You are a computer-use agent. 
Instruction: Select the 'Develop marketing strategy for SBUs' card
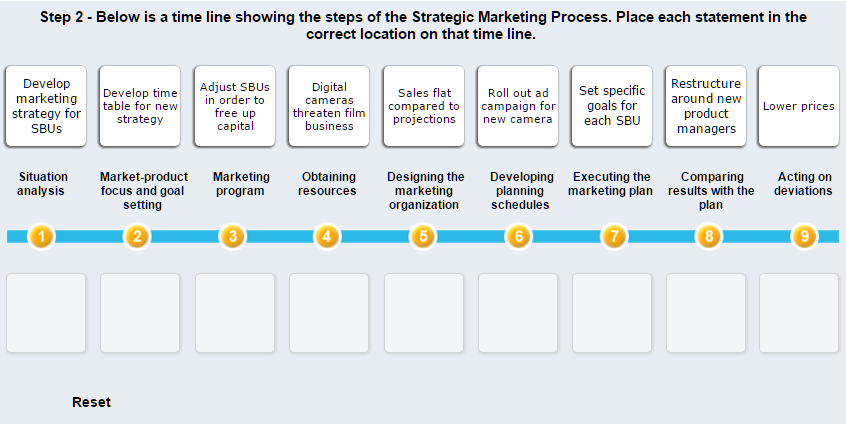pyautogui.click(x=46, y=106)
